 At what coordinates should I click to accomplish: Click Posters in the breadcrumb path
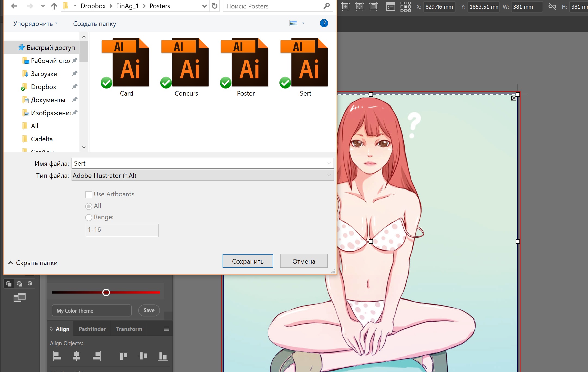coord(160,6)
